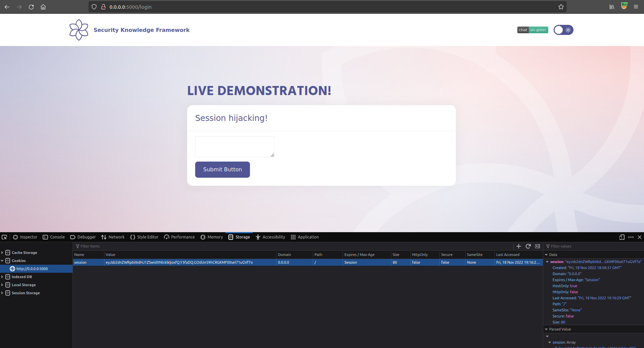
Task: Refresh the storage items list
Action: click(528, 246)
